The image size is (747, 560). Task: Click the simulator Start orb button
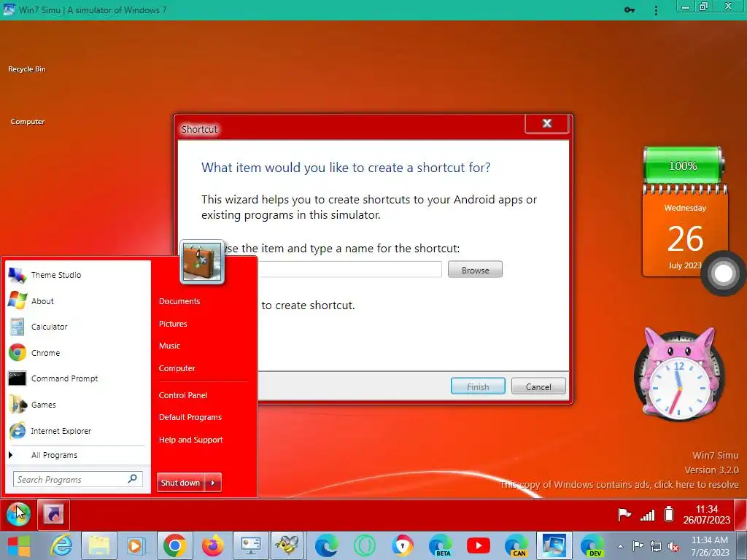pos(18,514)
